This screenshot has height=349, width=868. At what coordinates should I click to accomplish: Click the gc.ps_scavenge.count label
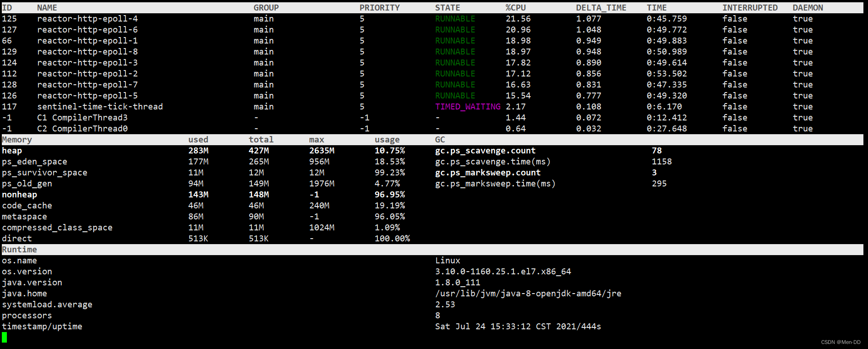[x=485, y=151]
